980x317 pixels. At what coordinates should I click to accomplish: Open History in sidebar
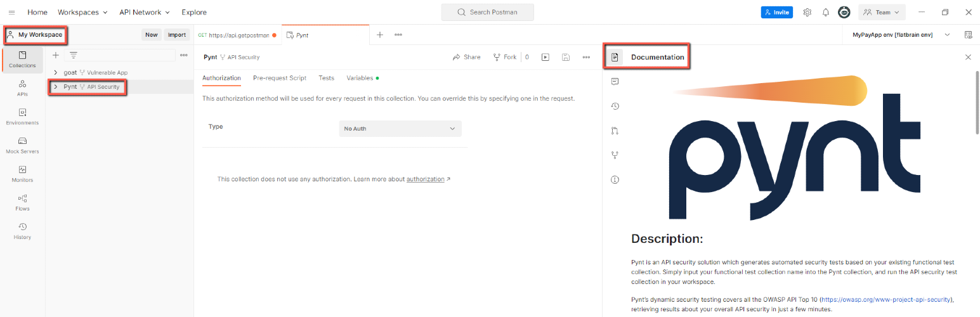(22, 231)
